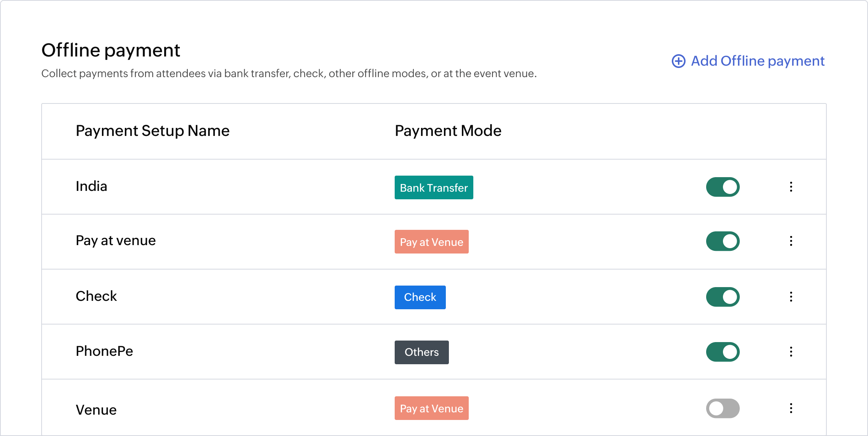This screenshot has width=868, height=436.
Task: Click the Payment Setup Name column header
Action: point(152,131)
